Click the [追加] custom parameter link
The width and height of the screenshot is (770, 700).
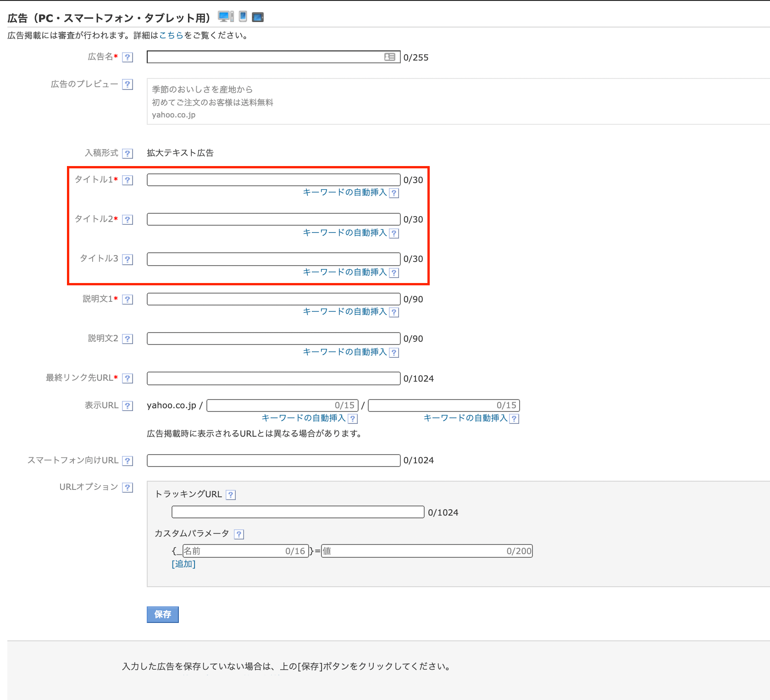click(183, 564)
